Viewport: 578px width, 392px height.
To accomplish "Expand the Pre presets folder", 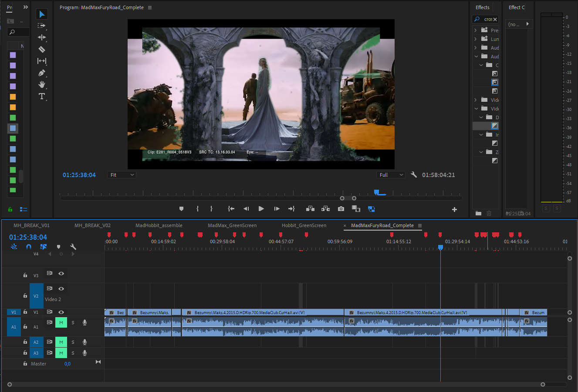I will 476,30.
